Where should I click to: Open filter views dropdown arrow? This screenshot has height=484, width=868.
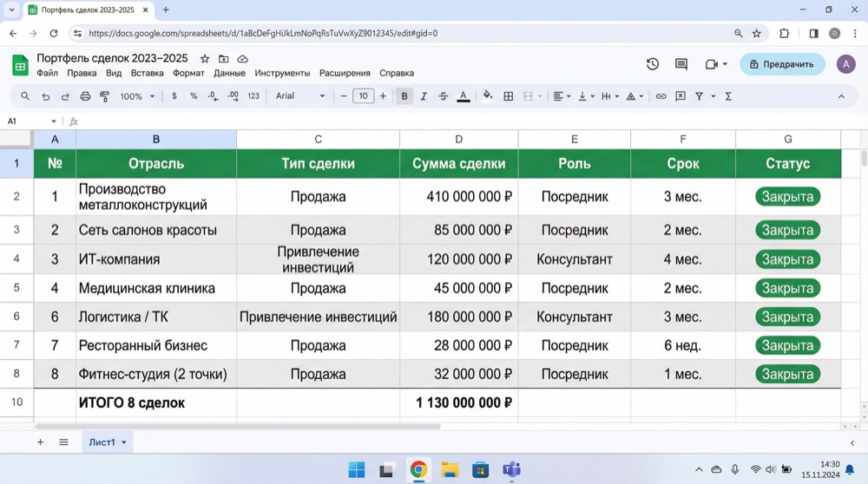713,96
